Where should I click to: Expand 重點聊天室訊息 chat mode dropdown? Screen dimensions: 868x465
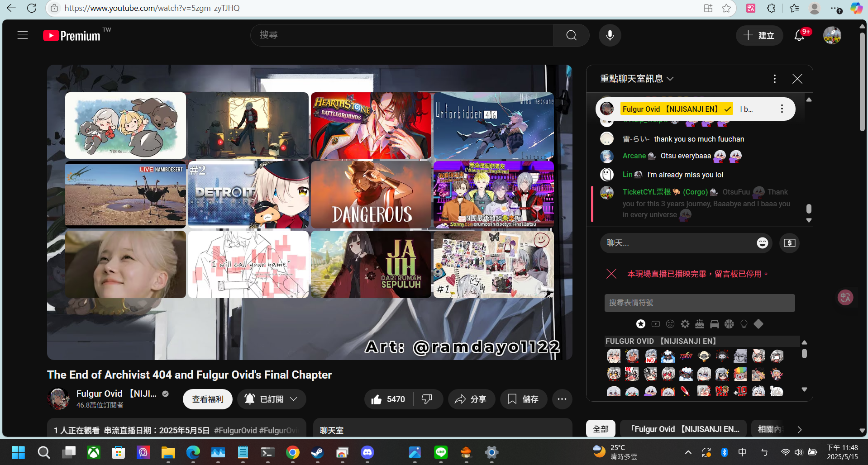[637, 79]
